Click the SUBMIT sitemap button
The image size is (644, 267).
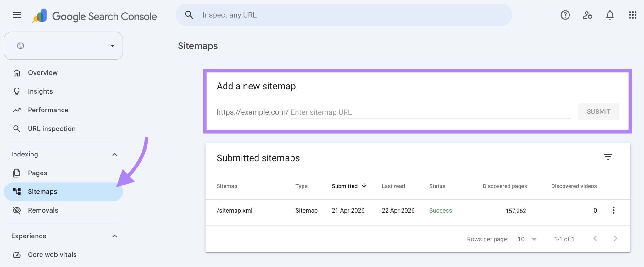click(x=598, y=112)
